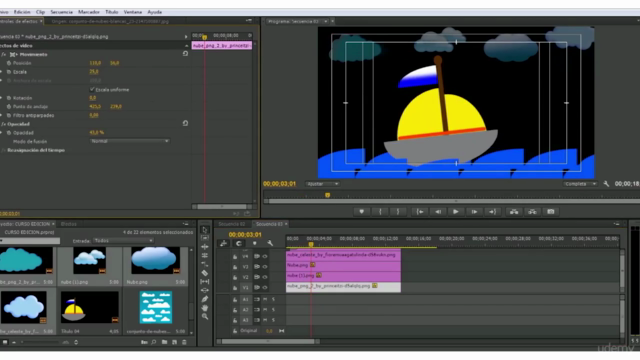Viewport: 640px width, 360px height.
Task: Toggle the timeline Snap magnet icon
Action: [239, 243]
